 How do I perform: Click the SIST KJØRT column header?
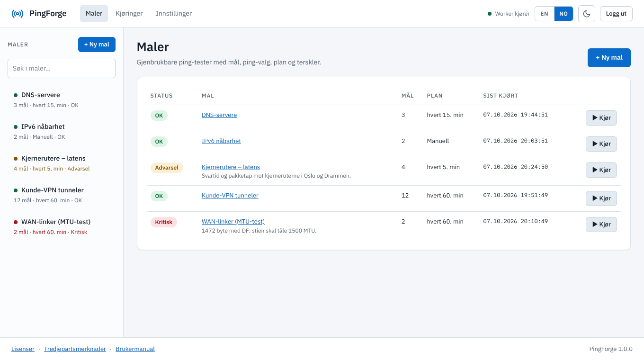tap(501, 96)
